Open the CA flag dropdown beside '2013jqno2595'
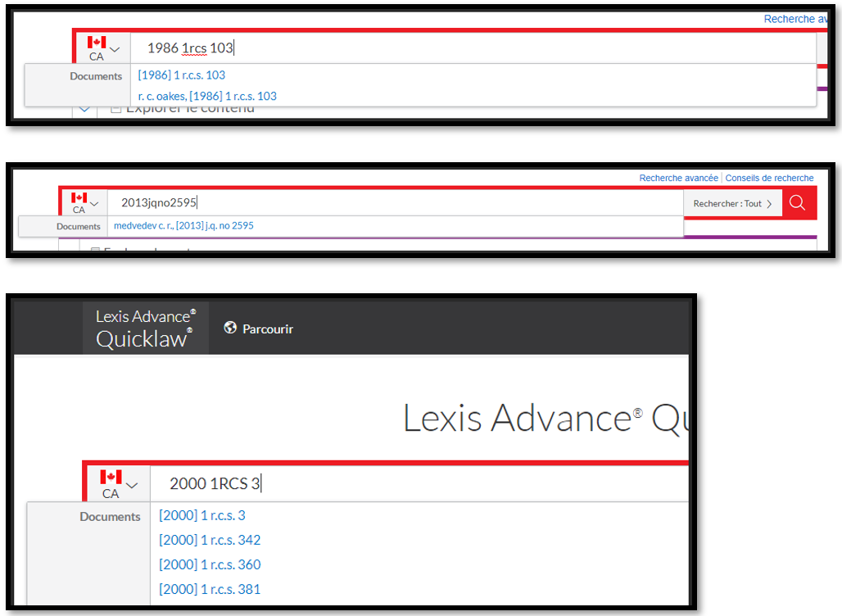 pos(84,202)
